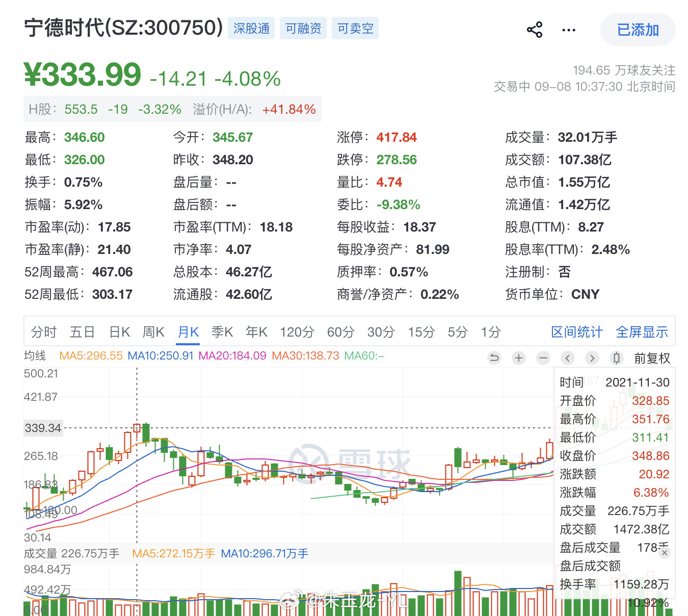Click the 339.34 price axis marker
The width and height of the screenshot is (688, 616).
coord(43,428)
